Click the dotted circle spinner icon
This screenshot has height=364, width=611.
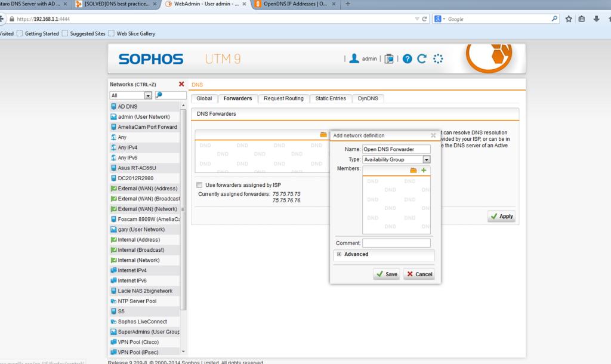[438, 59]
